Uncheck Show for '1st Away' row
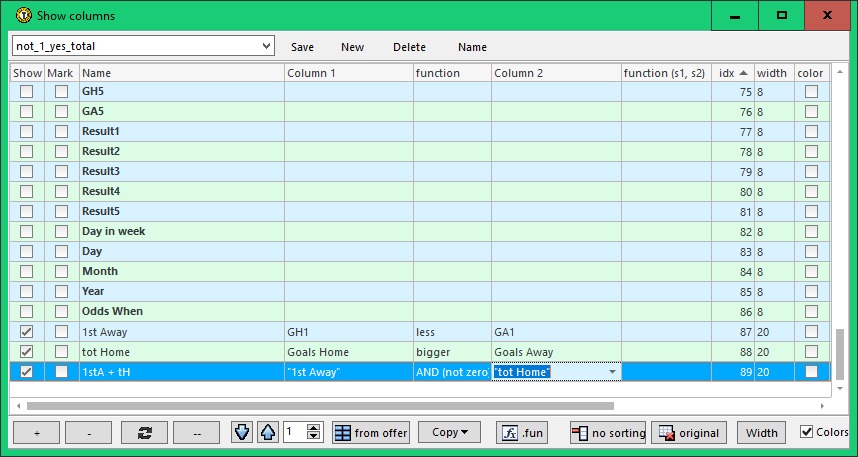 (27, 332)
